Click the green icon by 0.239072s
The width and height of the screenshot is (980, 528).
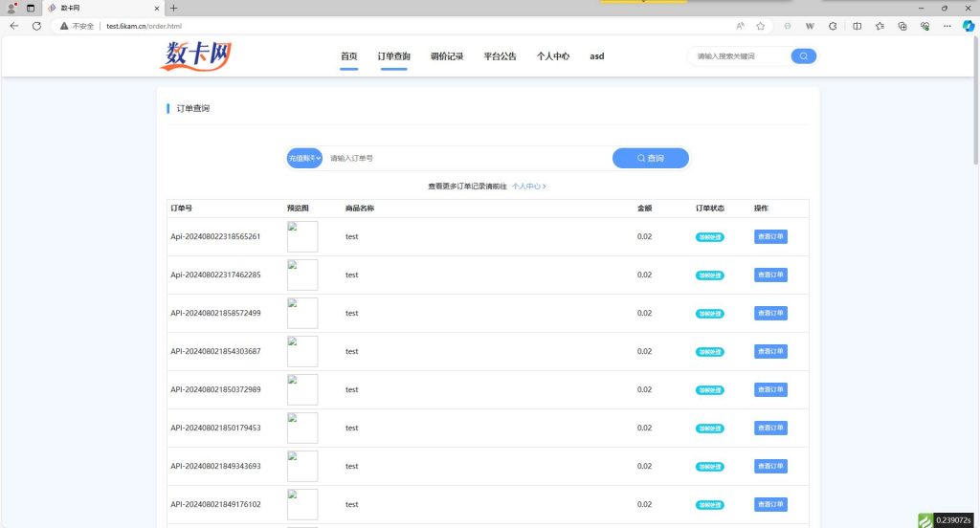click(925, 520)
